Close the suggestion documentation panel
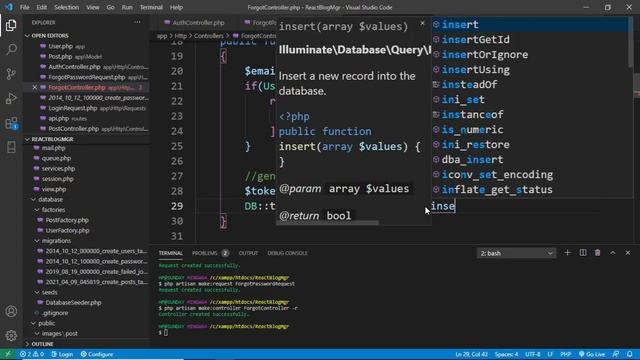Screen dimensions: 640x360 pyautogui.click(x=422, y=23)
